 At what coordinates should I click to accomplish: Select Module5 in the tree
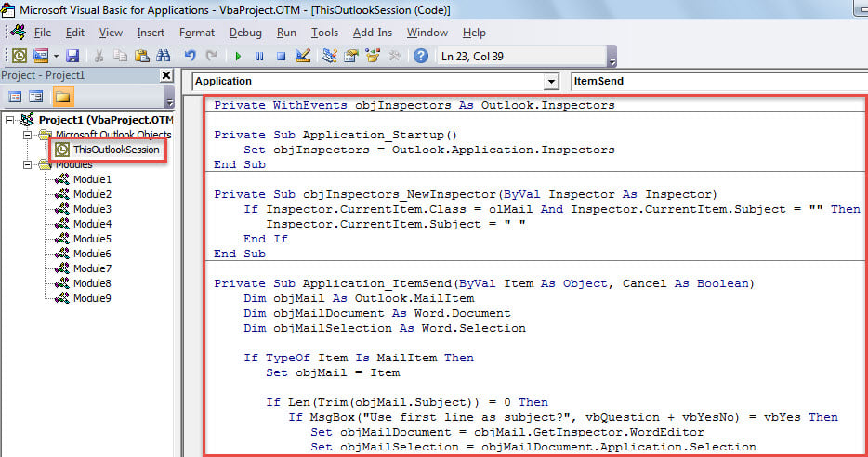[x=92, y=239]
